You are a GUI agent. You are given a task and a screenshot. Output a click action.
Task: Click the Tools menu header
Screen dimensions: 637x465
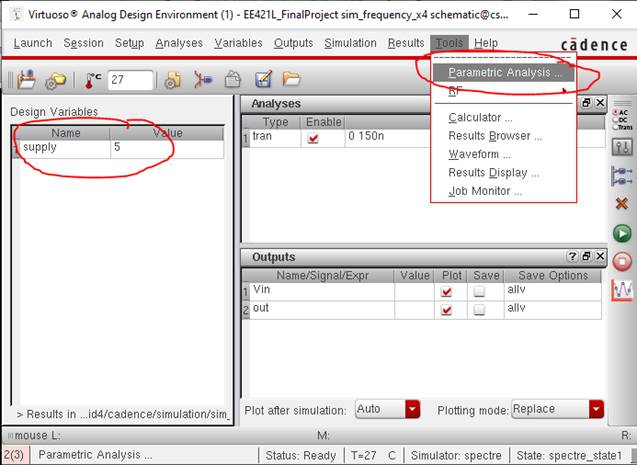pos(449,43)
